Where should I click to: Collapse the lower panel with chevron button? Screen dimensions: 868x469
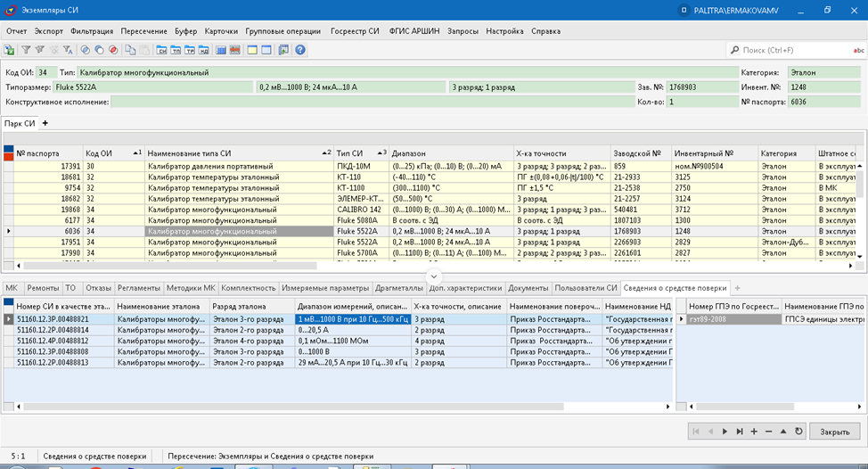tap(434, 276)
